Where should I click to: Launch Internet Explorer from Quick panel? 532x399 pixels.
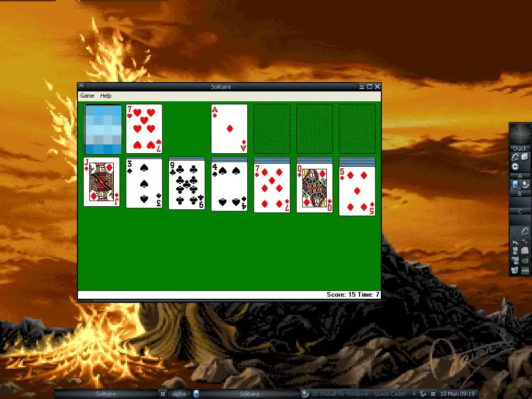pyautogui.click(x=515, y=157)
